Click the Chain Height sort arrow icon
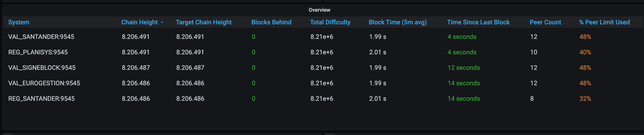The width and height of the screenshot is (644, 135). click(162, 22)
